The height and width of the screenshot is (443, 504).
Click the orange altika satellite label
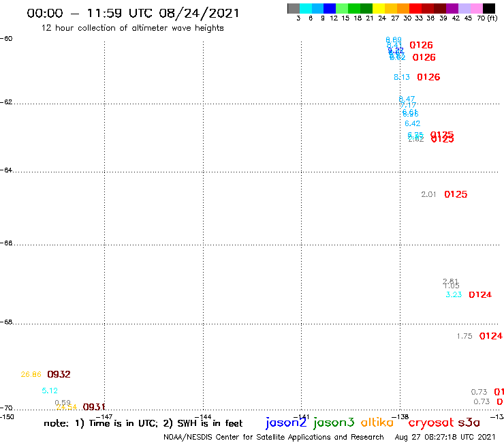pyautogui.click(x=377, y=423)
